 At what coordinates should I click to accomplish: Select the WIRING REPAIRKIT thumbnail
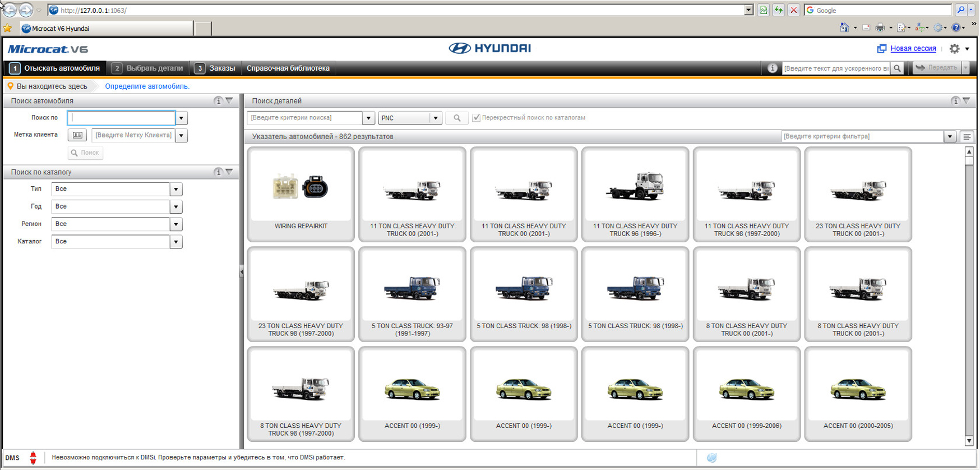(301, 193)
